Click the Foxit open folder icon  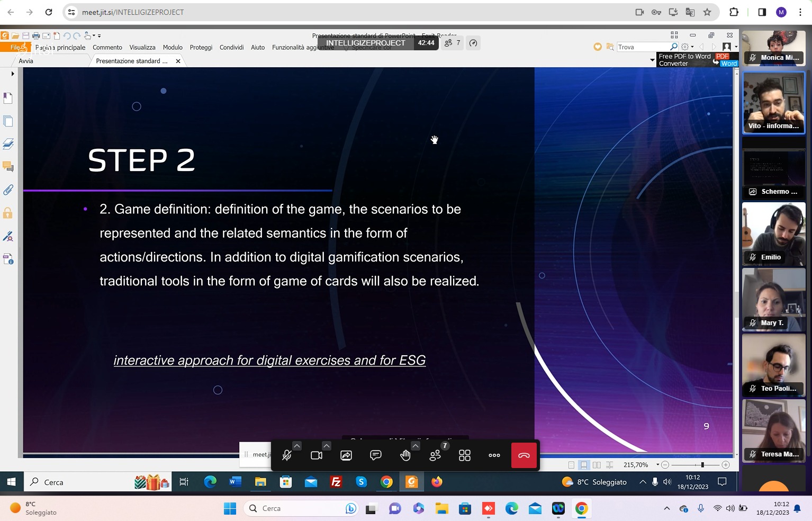coord(15,35)
